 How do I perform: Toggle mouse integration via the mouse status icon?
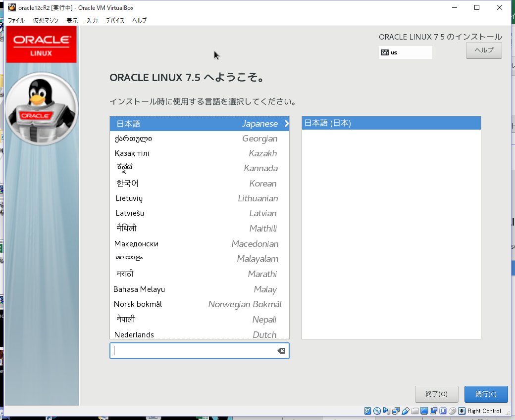pos(452,411)
